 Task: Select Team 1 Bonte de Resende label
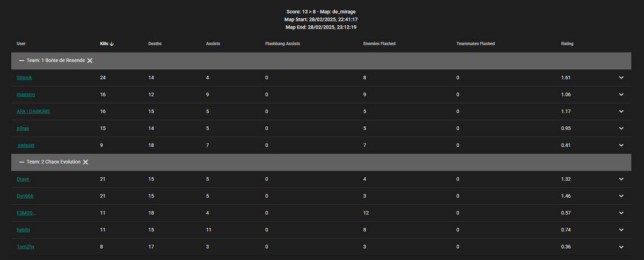(x=55, y=61)
